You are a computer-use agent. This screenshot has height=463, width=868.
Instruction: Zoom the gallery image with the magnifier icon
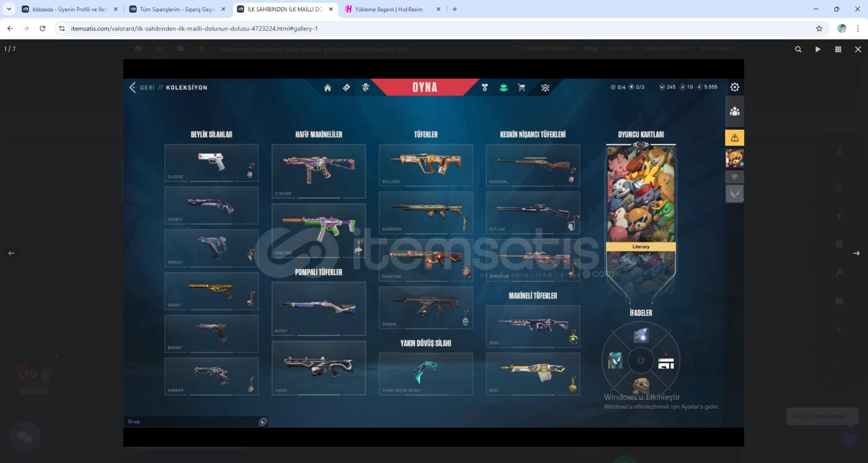(798, 49)
